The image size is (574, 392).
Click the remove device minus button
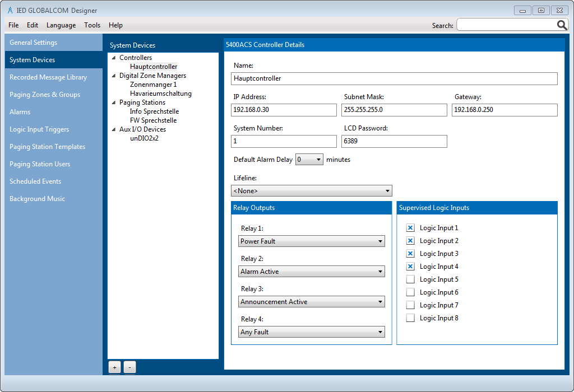pos(129,367)
